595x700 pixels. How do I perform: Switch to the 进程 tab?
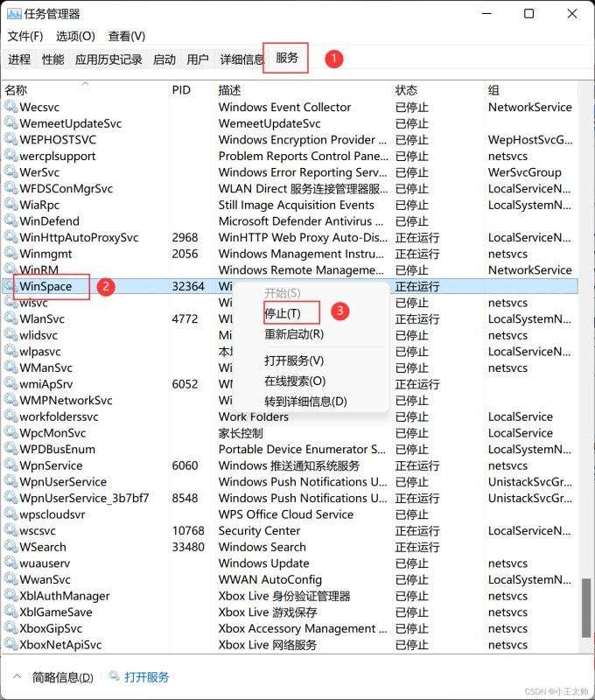(19, 59)
